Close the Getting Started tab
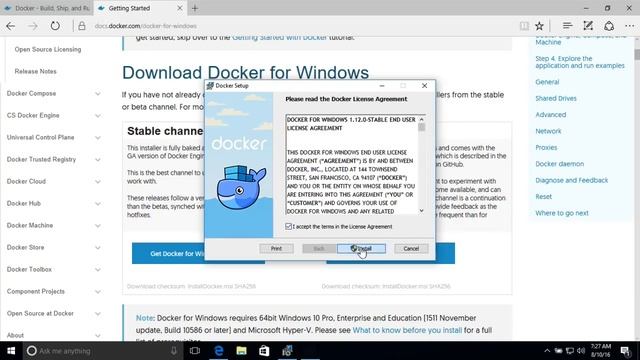Image resolution: width=640 pixels, height=360 pixels. tap(180, 8)
